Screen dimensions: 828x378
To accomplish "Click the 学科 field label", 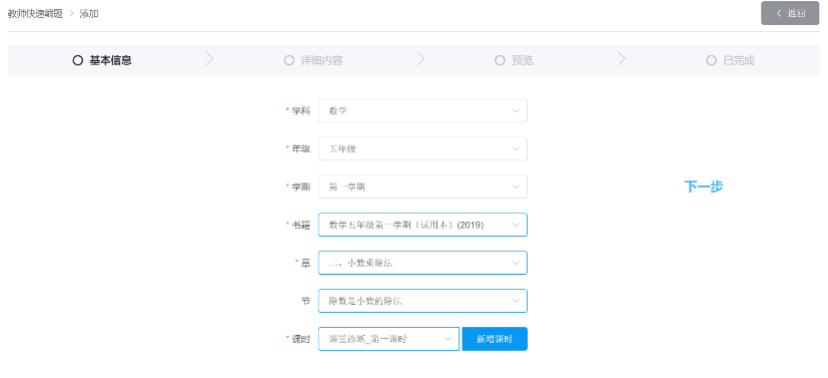I will tap(301, 111).
